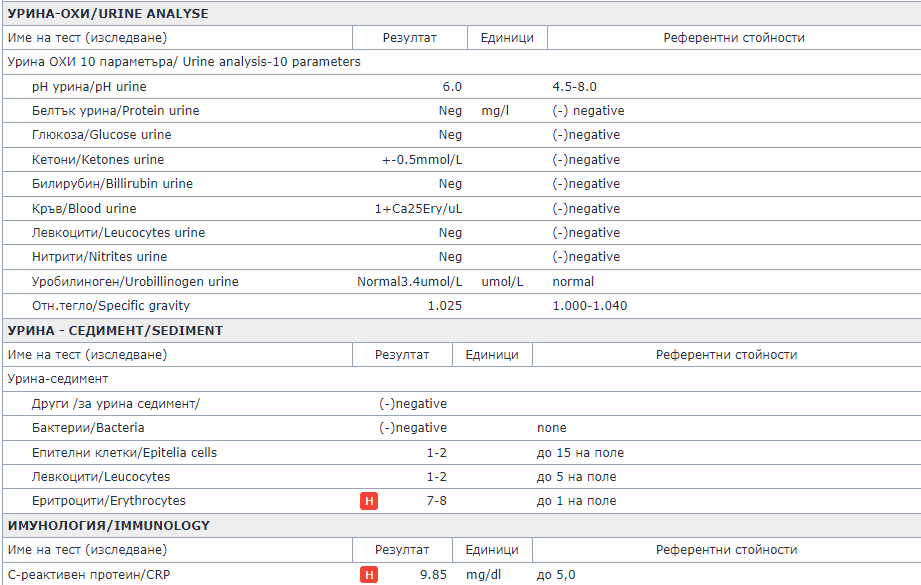Click the CRP reference value до 5,0
Screen dimensions: 921x585
tap(556, 575)
